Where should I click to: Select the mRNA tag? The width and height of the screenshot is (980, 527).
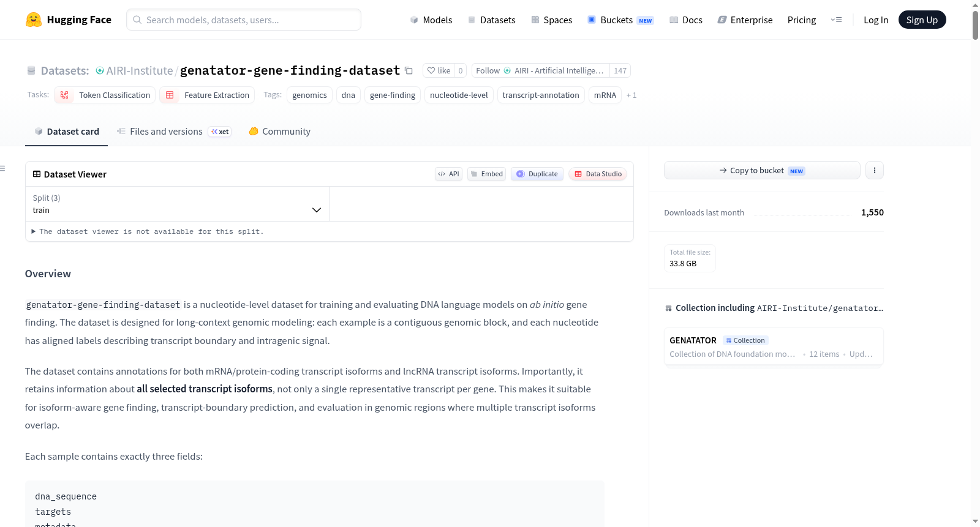(x=605, y=95)
